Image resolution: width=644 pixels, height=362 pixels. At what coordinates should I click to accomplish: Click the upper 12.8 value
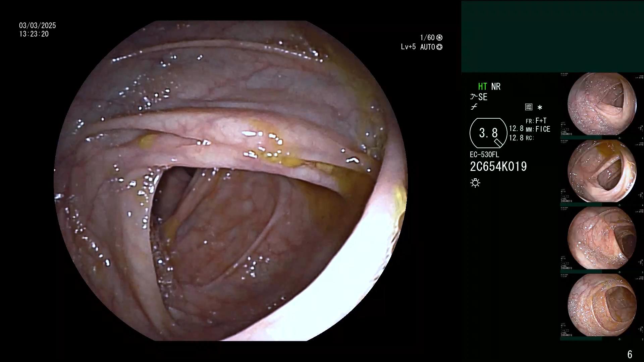(516, 129)
